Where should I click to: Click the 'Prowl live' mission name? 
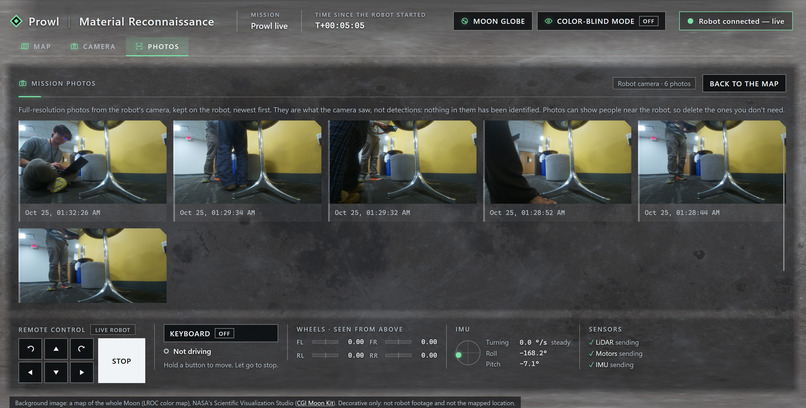click(x=269, y=26)
